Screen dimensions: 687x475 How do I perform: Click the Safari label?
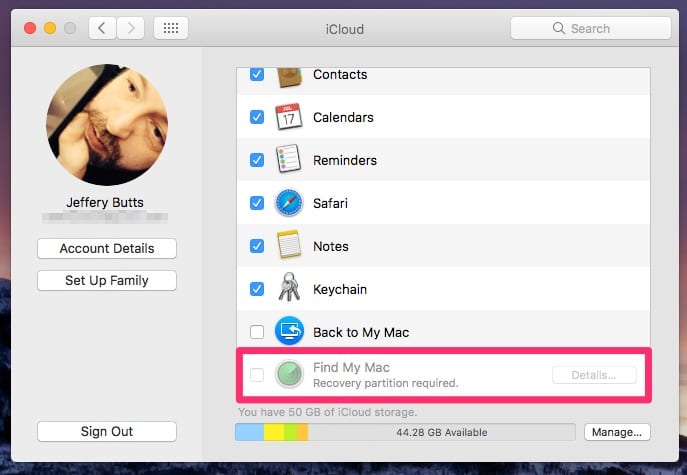pos(330,203)
